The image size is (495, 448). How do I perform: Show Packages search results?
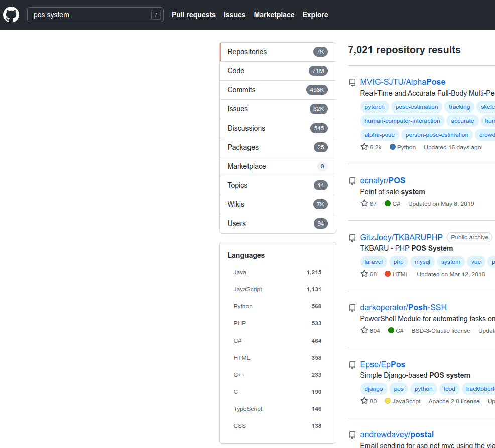(278, 147)
